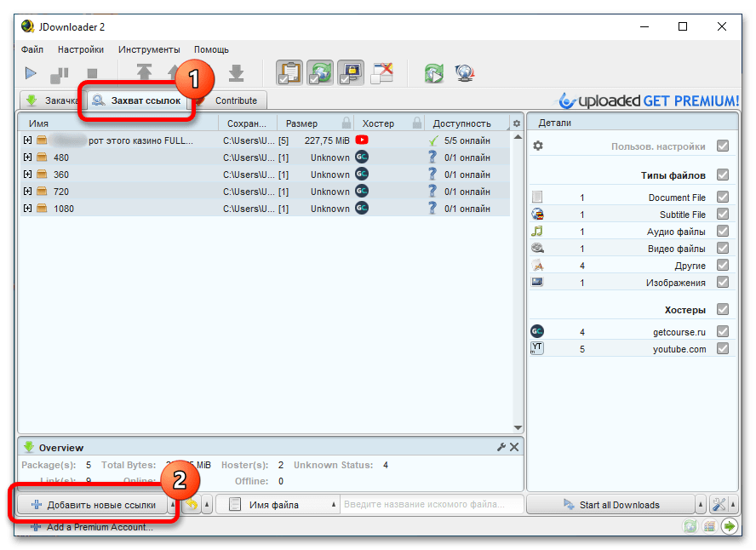Image resolution: width=756 pixels, height=550 pixels.
Task: Uncheck the Аудио файлы checkbox
Action: point(722,231)
